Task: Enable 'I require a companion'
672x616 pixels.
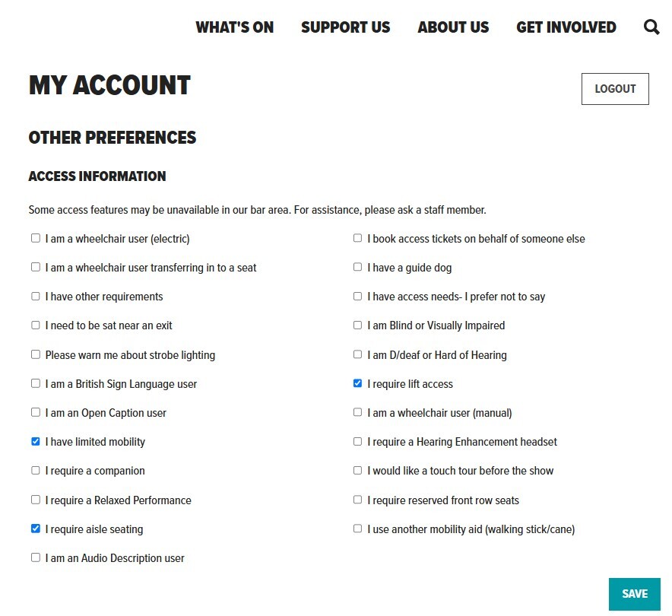Action: [x=36, y=470]
